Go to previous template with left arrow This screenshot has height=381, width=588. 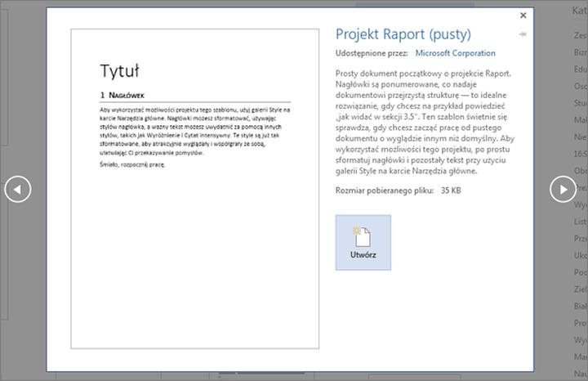[x=17, y=189]
